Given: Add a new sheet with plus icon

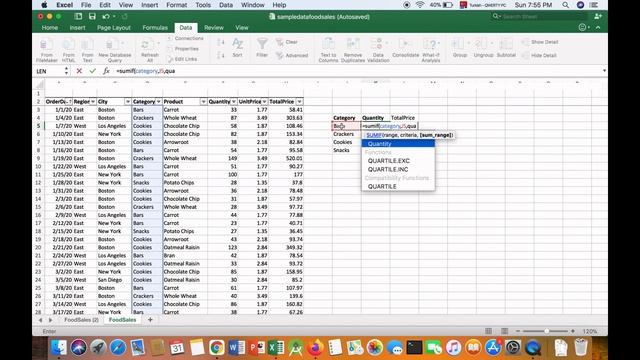Looking at the screenshot, I should coord(150,320).
